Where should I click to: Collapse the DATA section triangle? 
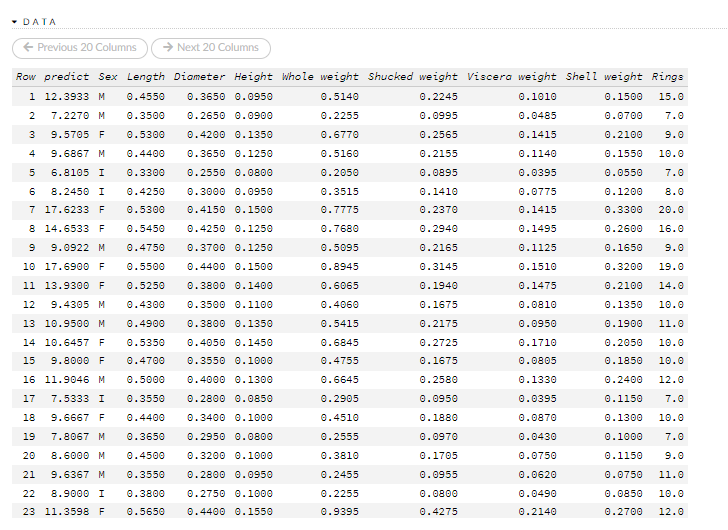14,22
